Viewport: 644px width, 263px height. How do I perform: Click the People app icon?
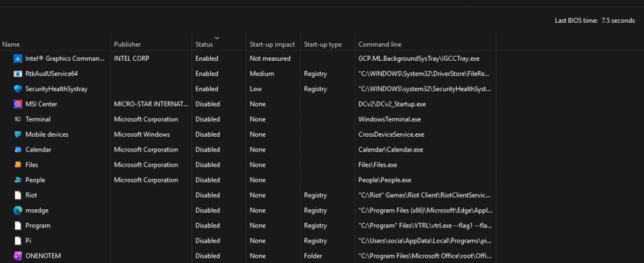18,180
